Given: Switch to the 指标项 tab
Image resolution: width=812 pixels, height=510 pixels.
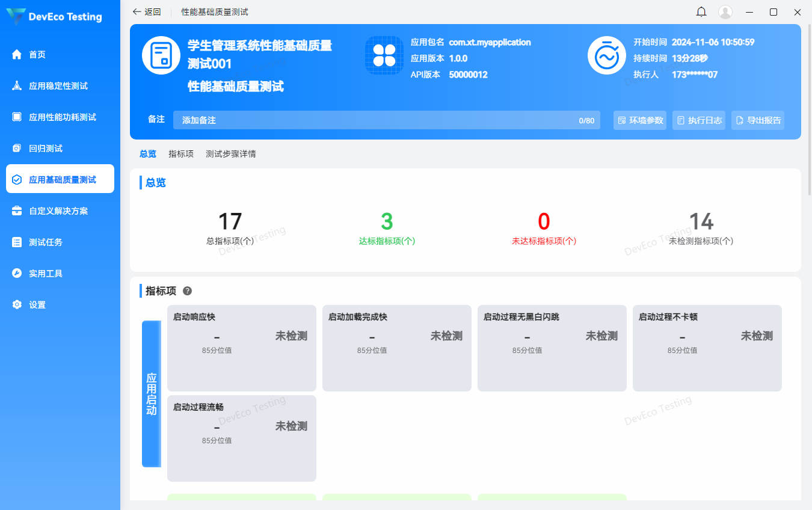Looking at the screenshot, I should click(181, 154).
